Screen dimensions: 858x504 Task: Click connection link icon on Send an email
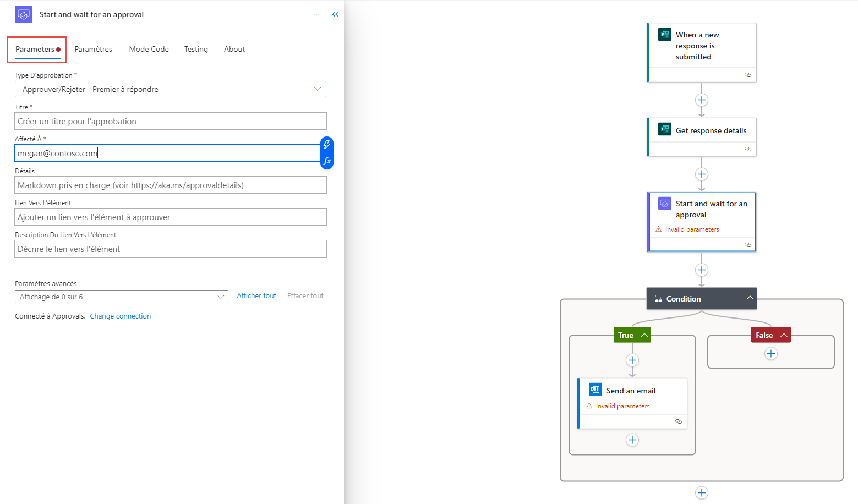point(679,421)
